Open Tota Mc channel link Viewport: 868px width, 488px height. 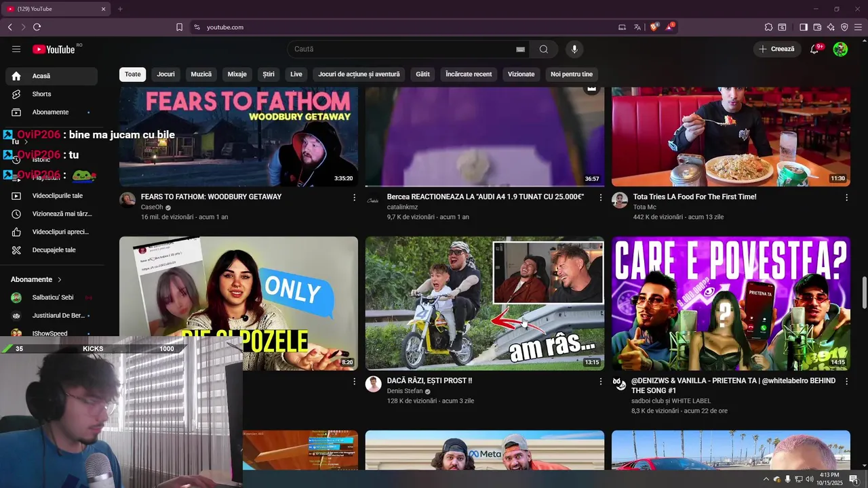[645, 207]
